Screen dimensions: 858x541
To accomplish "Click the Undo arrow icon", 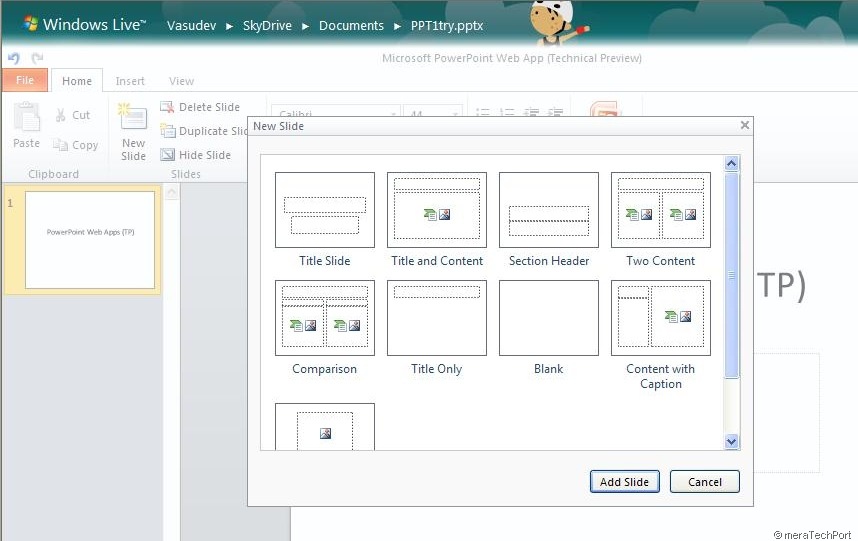I will coord(14,58).
